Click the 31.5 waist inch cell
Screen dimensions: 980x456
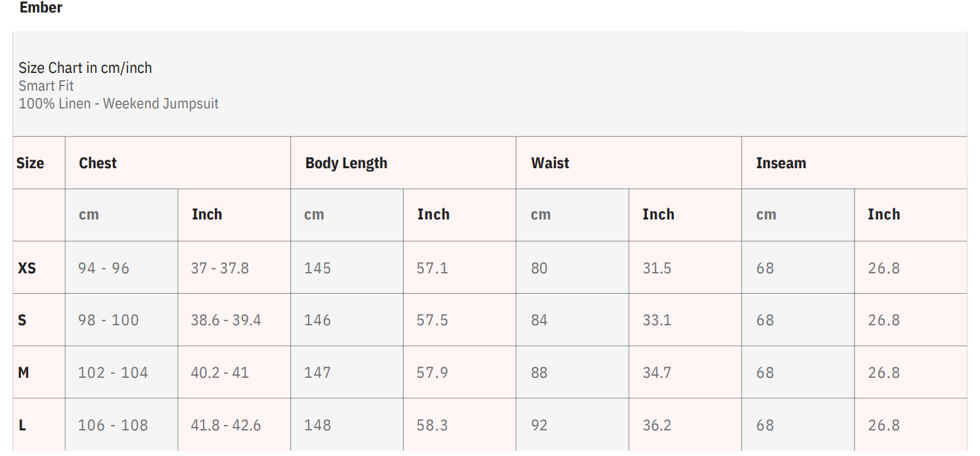[657, 268]
